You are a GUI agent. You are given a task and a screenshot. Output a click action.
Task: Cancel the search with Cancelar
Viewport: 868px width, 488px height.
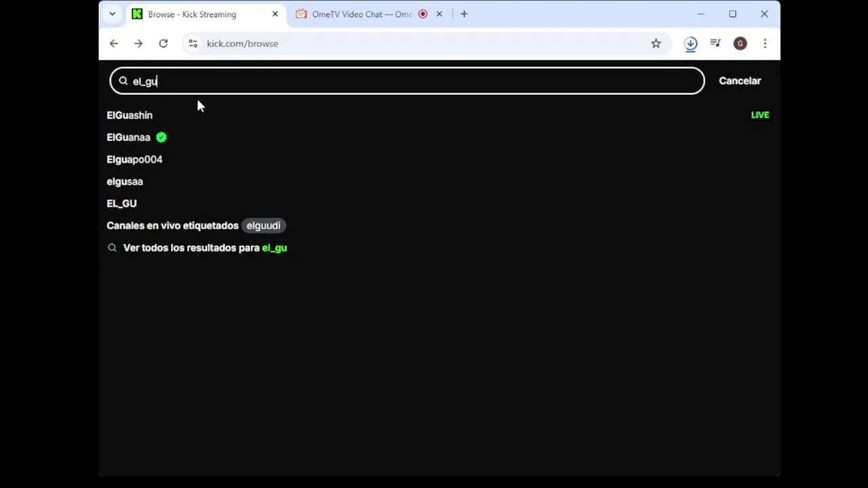point(740,81)
